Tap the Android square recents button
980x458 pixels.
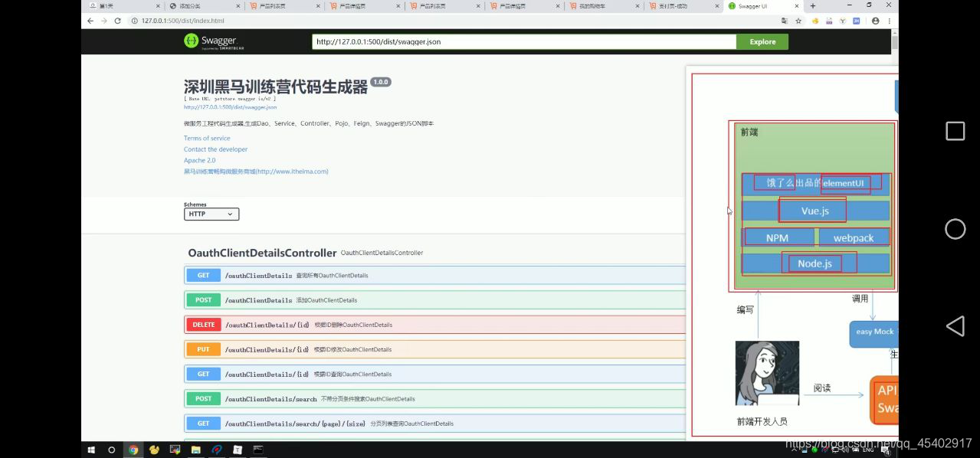click(955, 131)
